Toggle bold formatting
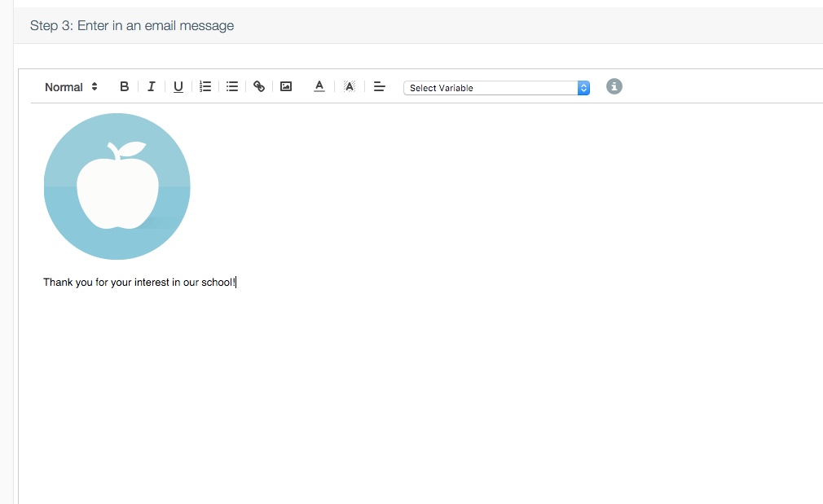The image size is (823, 504). coord(125,86)
